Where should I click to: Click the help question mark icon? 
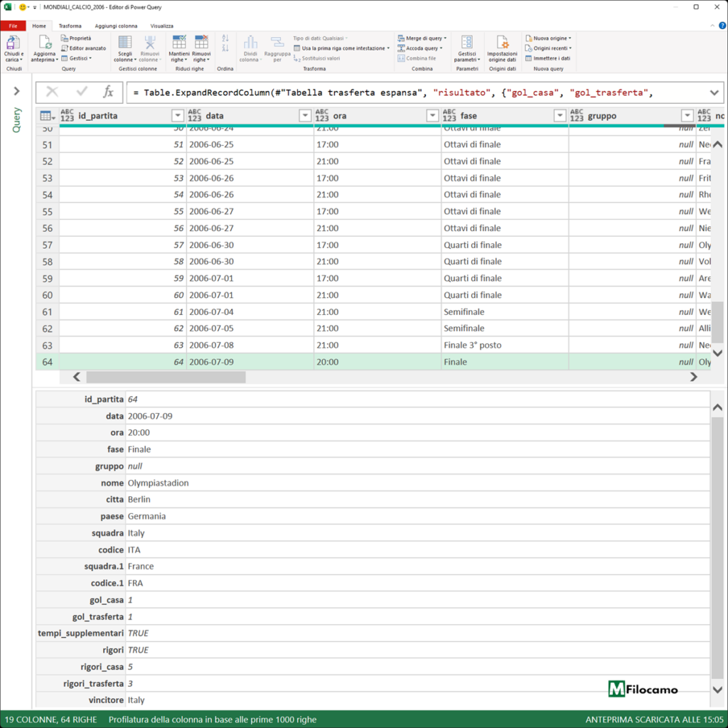click(722, 26)
